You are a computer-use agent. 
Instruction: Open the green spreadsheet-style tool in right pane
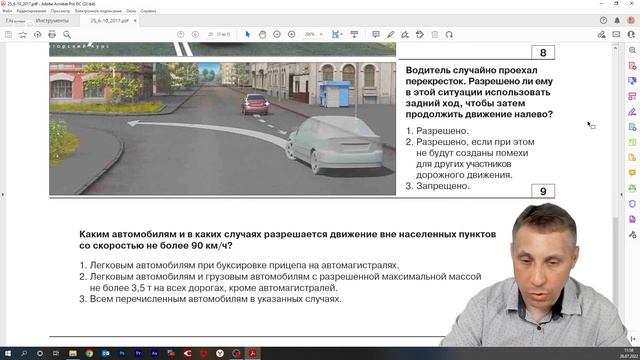pyautogui.click(x=632, y=142)
